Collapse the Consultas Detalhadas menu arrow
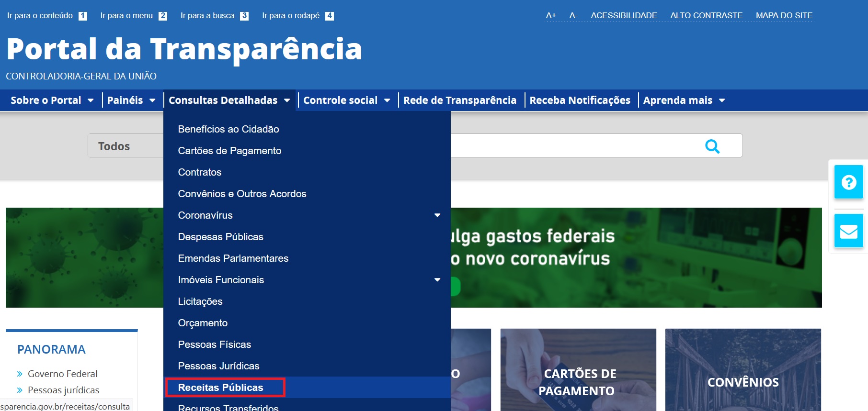The height and width of the screenshot is (411, 868). click(x=287, y=100)
